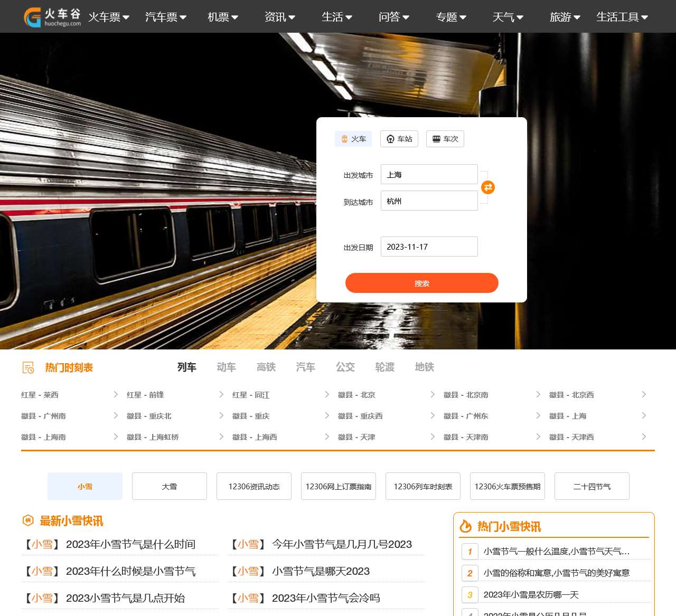This screenshot has height=616, width=676.
Task: Click the 出发日期 date input field
Action: [429, 246]
